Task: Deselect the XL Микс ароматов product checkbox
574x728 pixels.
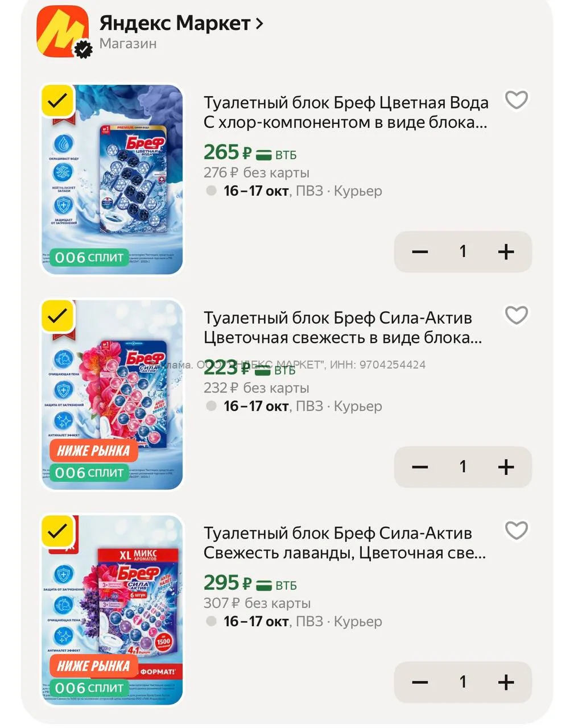Action: (x=57, y=532)
